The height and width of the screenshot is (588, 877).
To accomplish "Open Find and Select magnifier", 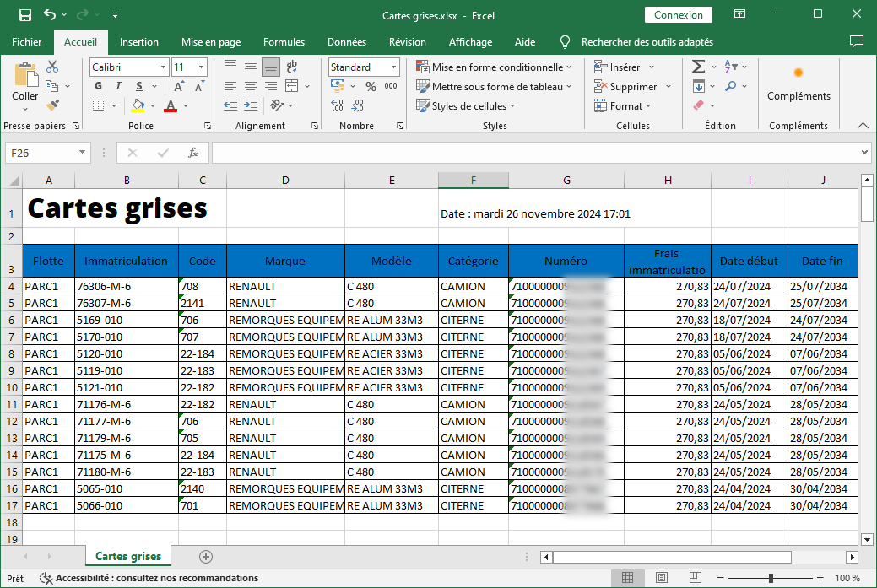I will (731, 86).
